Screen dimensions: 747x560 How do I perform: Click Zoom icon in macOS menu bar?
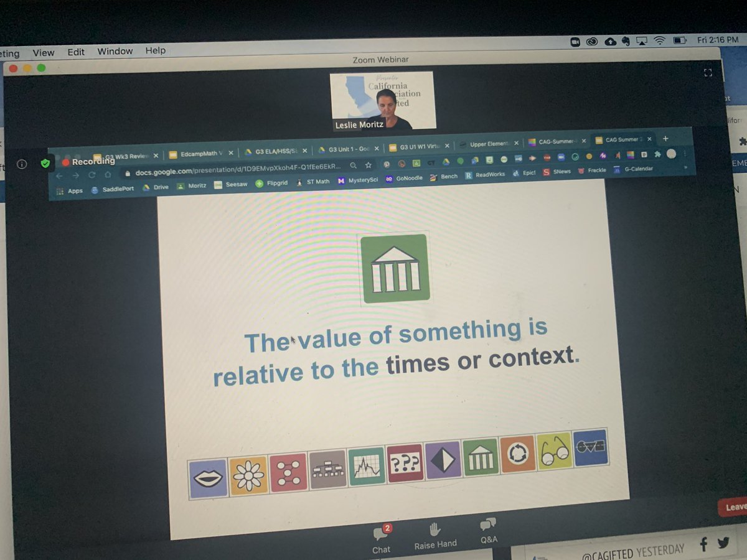(576, 41)
